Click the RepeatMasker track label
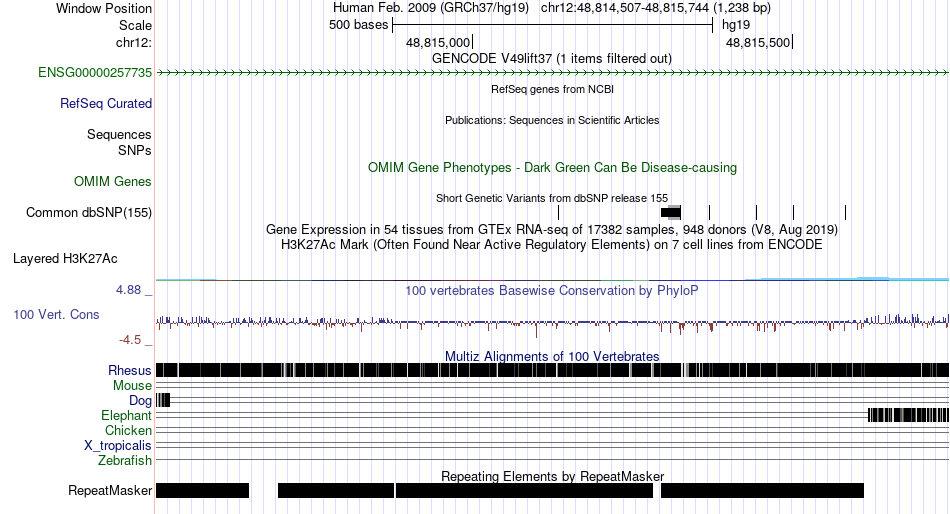This screenshot has height=514, width=950. (x=110, y=490)
